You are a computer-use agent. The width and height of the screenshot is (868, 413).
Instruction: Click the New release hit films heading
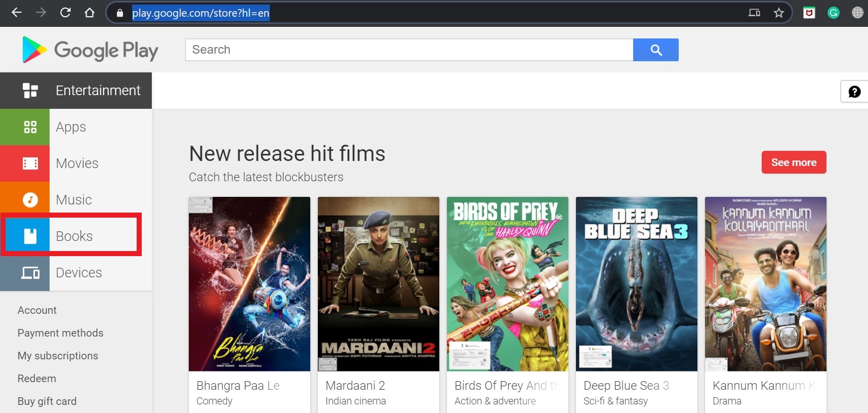[x=287, y=153]
